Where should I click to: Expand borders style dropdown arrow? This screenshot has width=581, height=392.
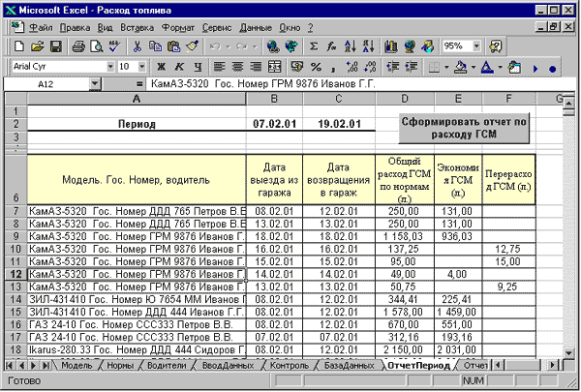pyautogui.click(x=446, y=67)
